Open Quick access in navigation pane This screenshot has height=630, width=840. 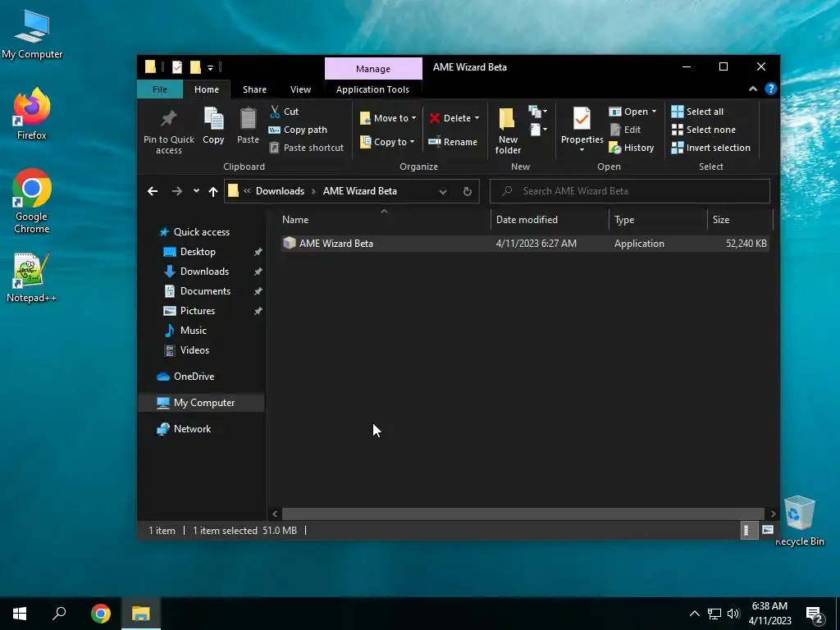202,232
